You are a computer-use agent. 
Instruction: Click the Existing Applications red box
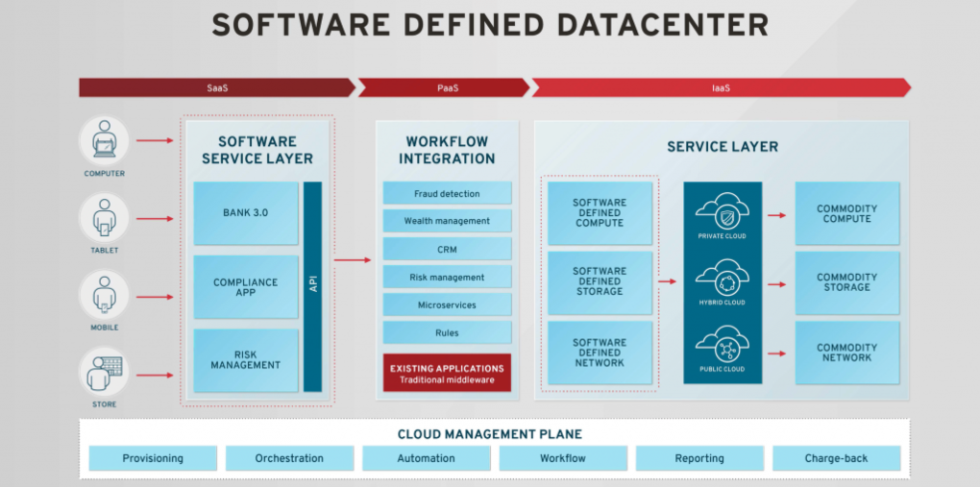click(x=447, y=374)
